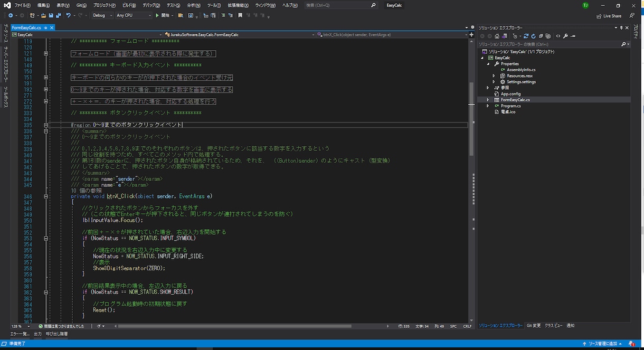Open the エラー一覧 tab at the bottom
Screen dimensions: 644x350
[20, 334]
